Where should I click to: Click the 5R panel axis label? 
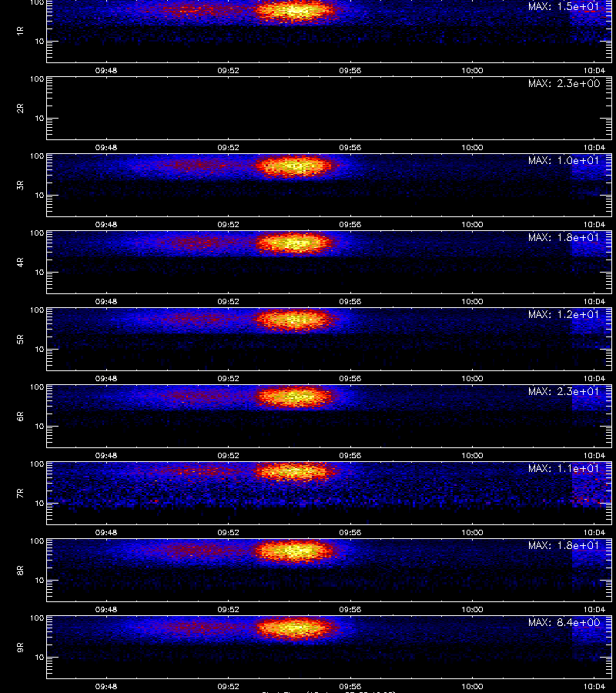pyautogui.click(x=20, y=340)
